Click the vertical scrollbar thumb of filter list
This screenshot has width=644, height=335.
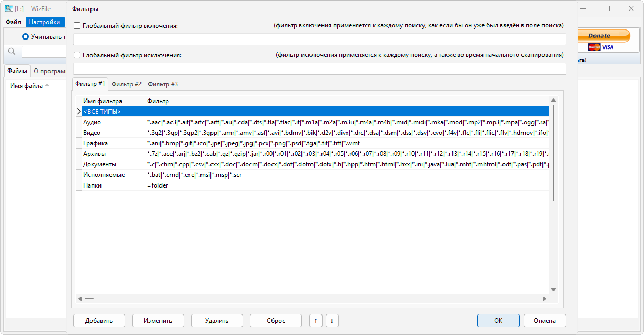[553, 153]
